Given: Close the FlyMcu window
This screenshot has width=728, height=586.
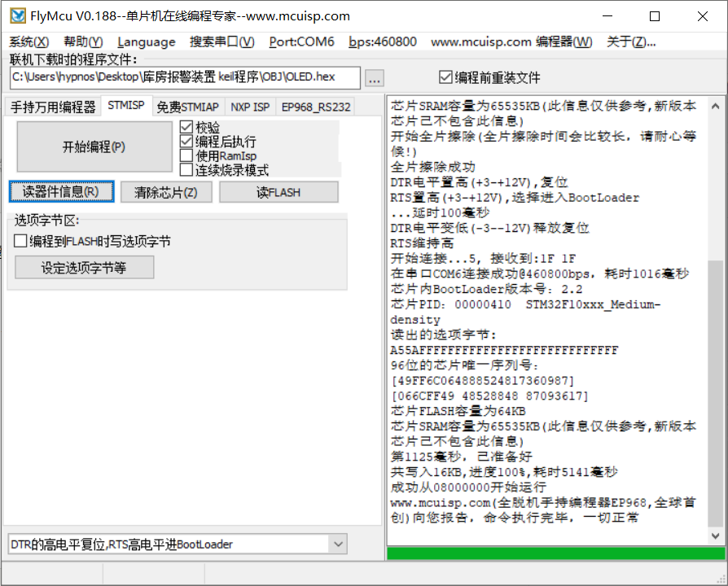Looking at the screenshot, I should [x=703, y=16].
